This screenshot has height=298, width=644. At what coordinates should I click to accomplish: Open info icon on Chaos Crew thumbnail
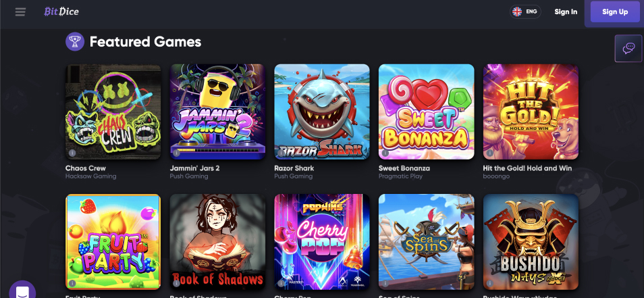[x=72, y=153]
